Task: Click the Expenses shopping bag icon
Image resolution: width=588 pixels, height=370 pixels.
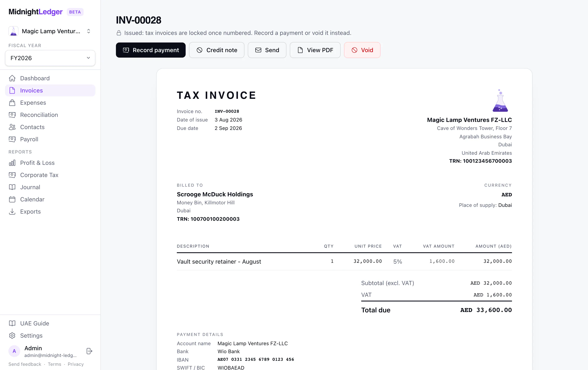Action: pyautogui.click(x=12, y=103)
